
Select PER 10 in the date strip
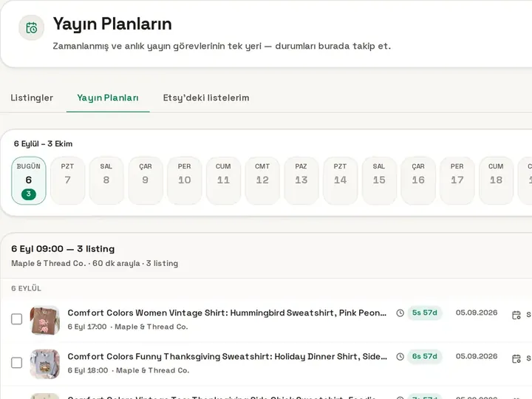pos(184,180)
